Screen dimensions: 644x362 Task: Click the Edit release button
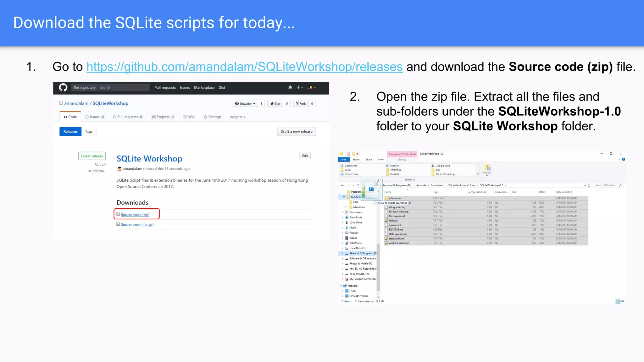coord(305,156)
